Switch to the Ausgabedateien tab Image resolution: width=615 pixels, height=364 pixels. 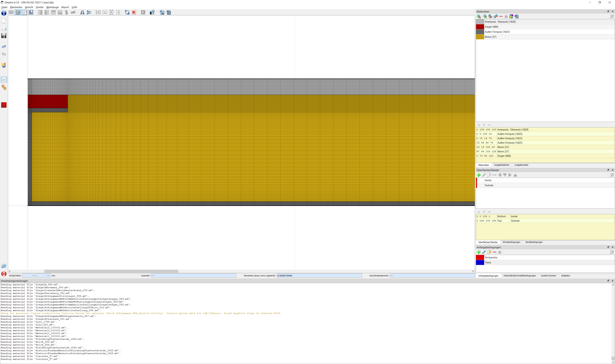502,165
